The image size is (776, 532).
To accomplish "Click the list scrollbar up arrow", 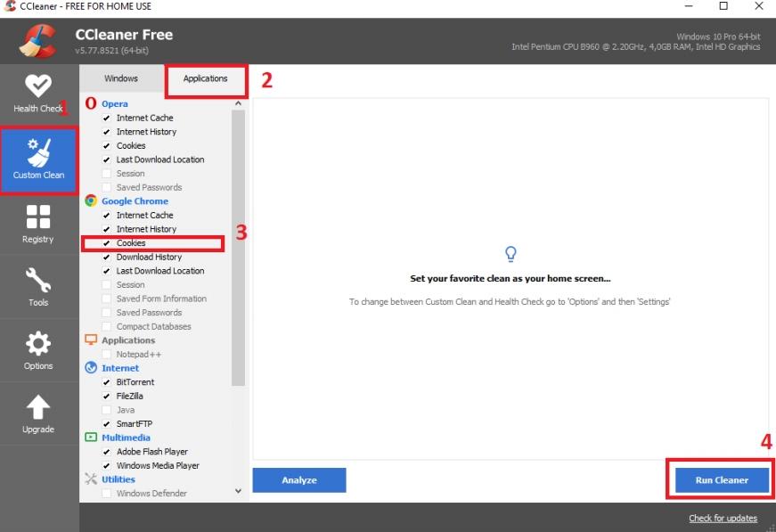I will pos(238,103).
